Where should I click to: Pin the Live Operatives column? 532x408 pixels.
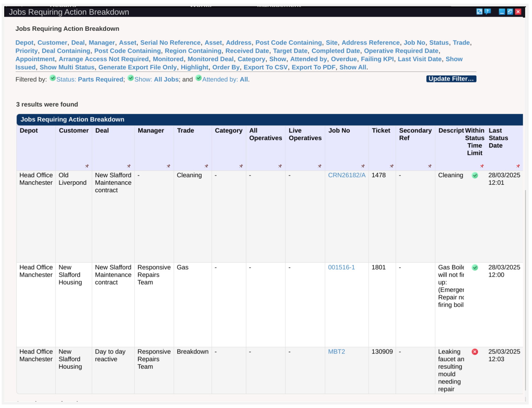319,166
